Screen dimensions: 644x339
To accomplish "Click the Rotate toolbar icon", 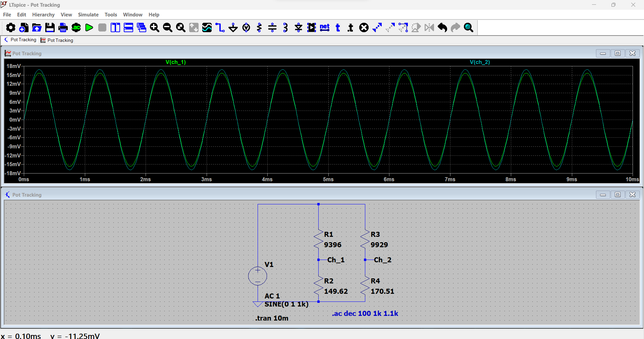I will pos(416,27).
